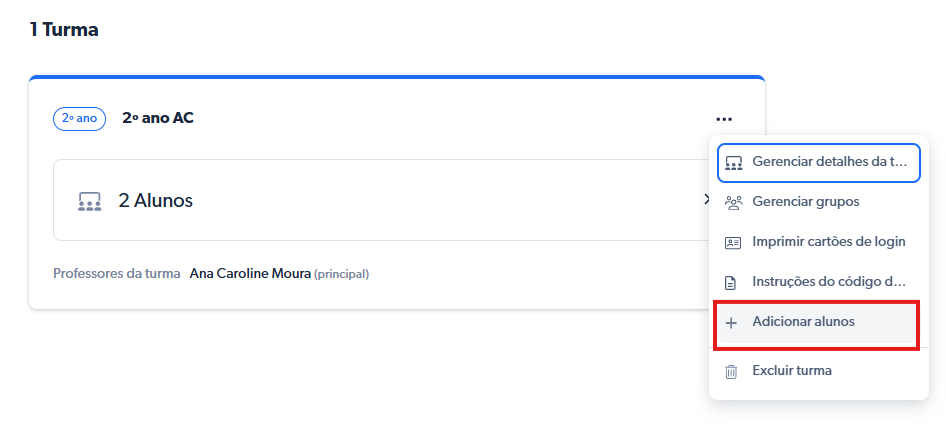Click the ID card icon for login cards

pyautogui.click(x=733, y=242)
